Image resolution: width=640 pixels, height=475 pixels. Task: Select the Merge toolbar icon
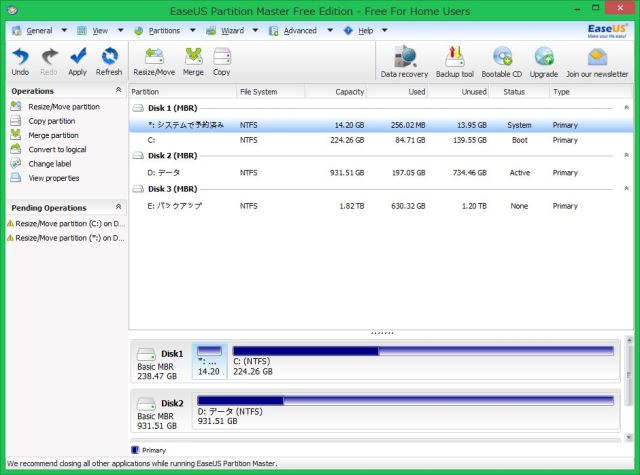193,56
